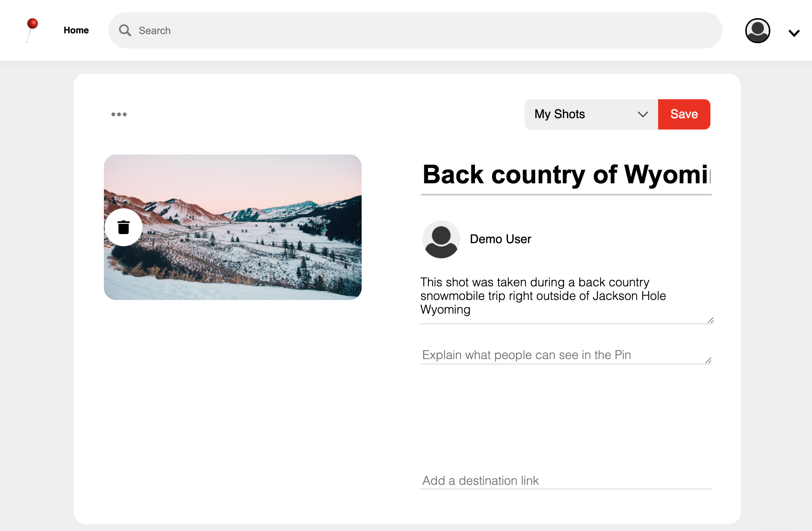
Task: Delete the image with trash icon
Action: 124,227
